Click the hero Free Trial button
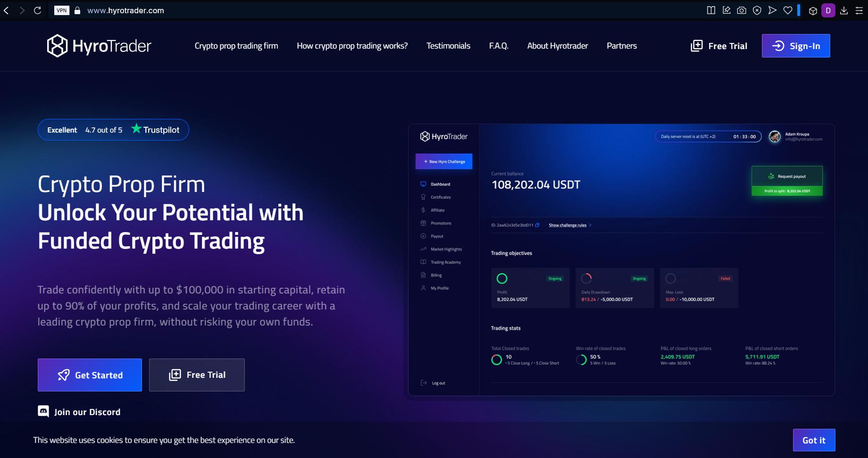The width and height of the screenshot is (868, 458). tap(197, 375)
